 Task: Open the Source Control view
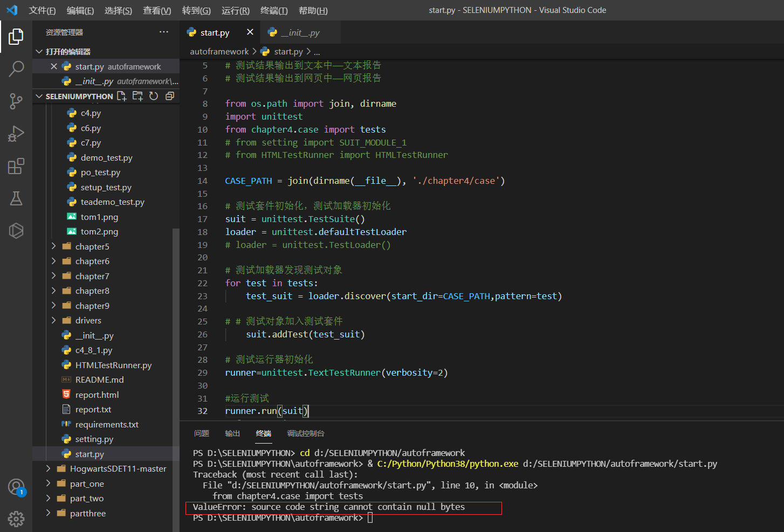16,101
